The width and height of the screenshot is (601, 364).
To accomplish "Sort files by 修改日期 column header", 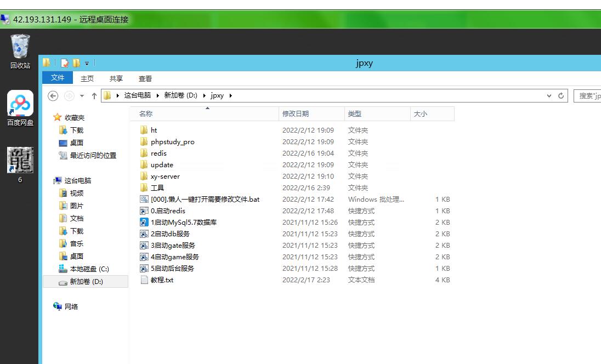I will 296,114.
